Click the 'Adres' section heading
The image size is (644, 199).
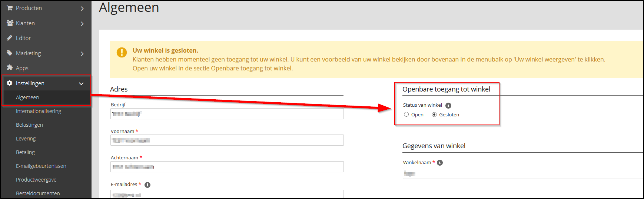coord(119,89)
